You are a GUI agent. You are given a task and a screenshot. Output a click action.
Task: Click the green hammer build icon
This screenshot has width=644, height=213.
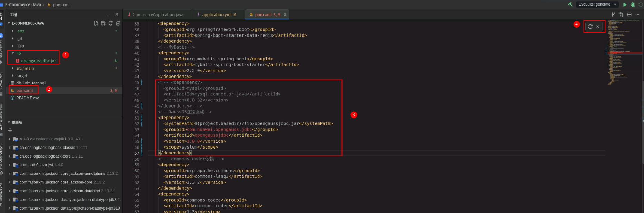[570, 4]
